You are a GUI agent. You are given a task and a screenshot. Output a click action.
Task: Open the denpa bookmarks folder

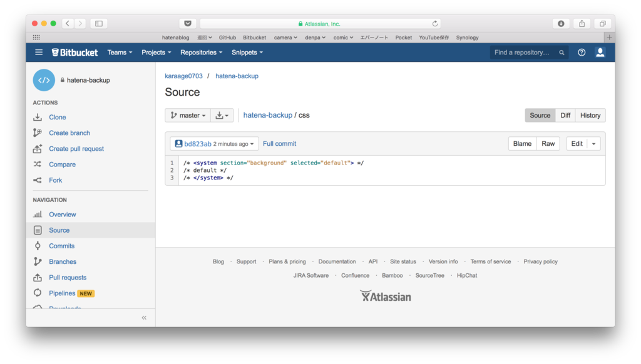point(315,38)
